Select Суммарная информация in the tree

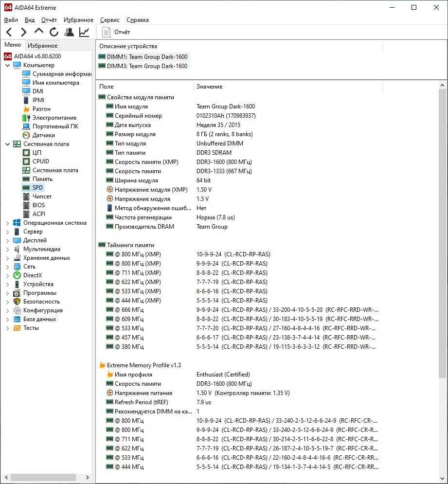click(62, 74)
